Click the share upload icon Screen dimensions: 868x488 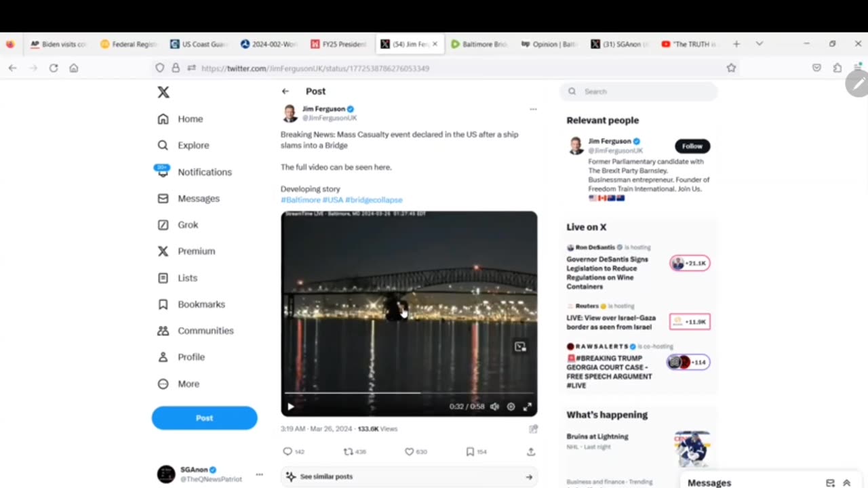tap(531, 451)
